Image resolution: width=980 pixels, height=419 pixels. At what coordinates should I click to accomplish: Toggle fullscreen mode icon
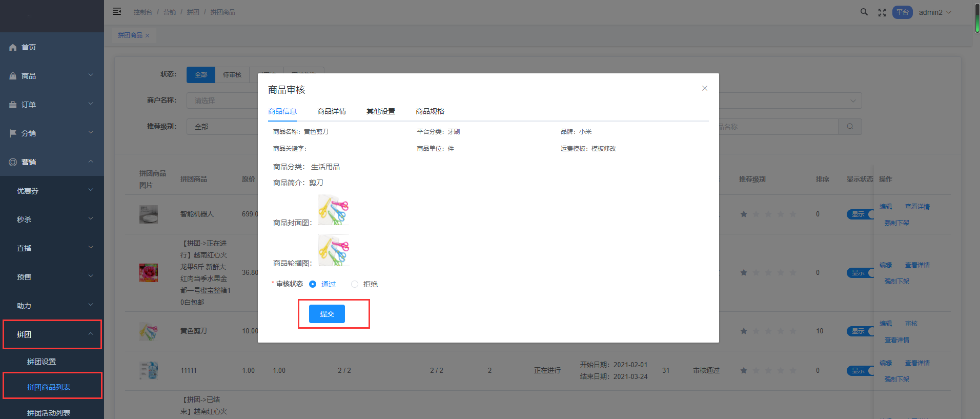(x=882, y=12)
